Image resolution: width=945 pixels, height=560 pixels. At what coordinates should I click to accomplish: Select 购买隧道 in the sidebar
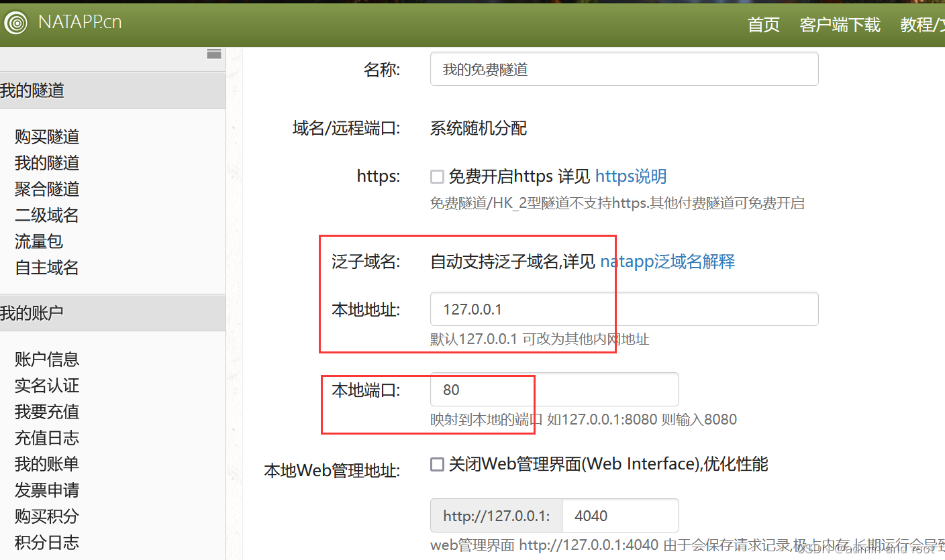(46, 137)
